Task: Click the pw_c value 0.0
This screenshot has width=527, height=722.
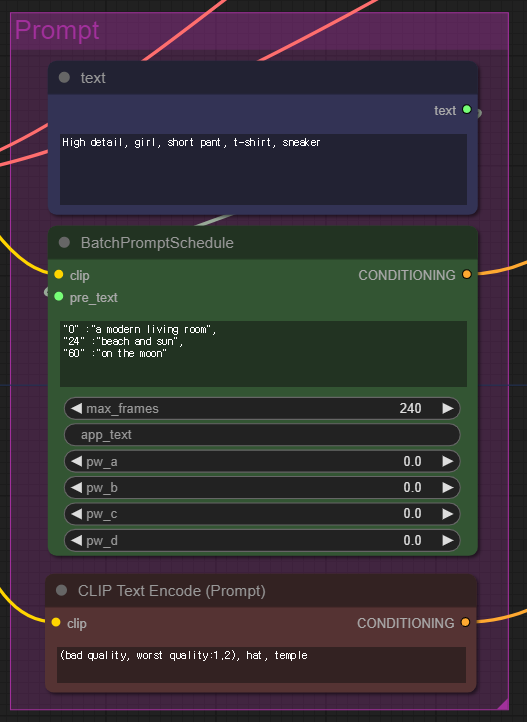Action: point(412,513)
